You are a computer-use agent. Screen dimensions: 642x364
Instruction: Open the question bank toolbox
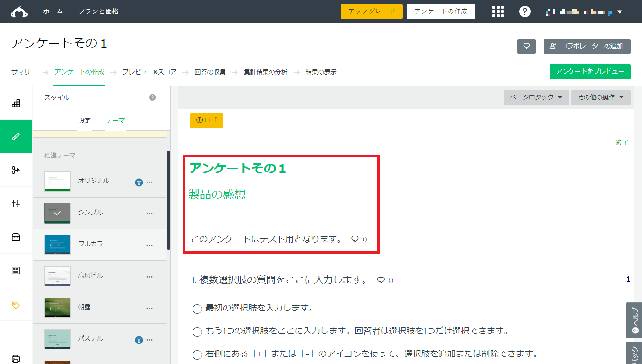click(x=16, y=237)
